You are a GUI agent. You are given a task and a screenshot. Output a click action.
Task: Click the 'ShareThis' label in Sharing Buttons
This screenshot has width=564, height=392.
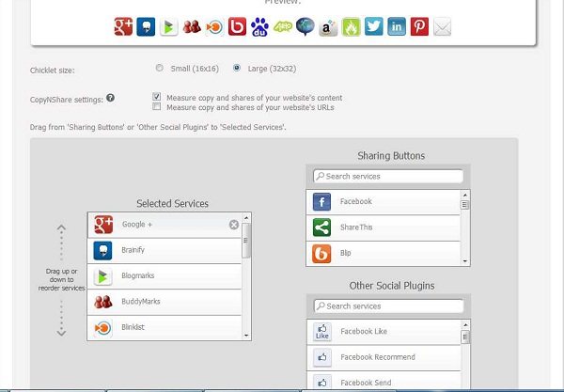[x=356, y=227]
